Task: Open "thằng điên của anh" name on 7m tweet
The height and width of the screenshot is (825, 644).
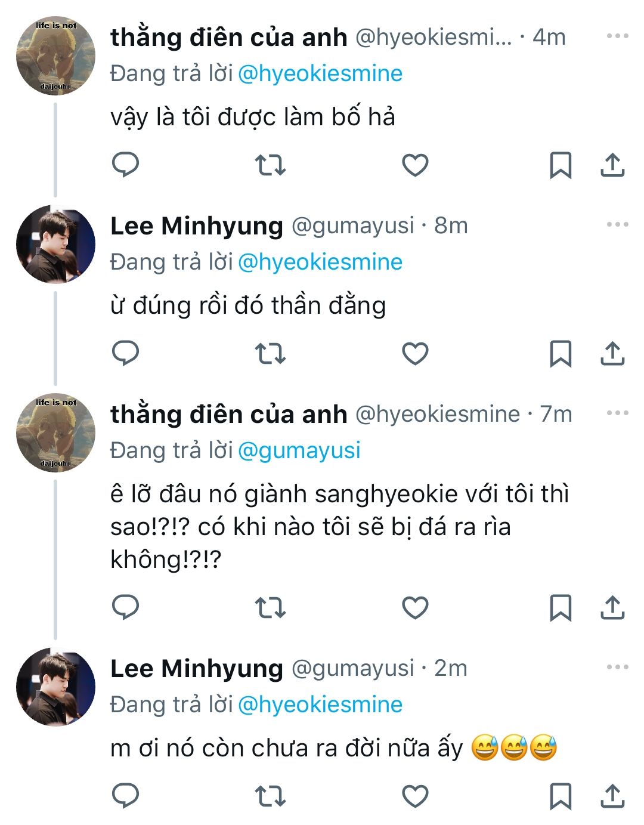Action: (228, 415)
